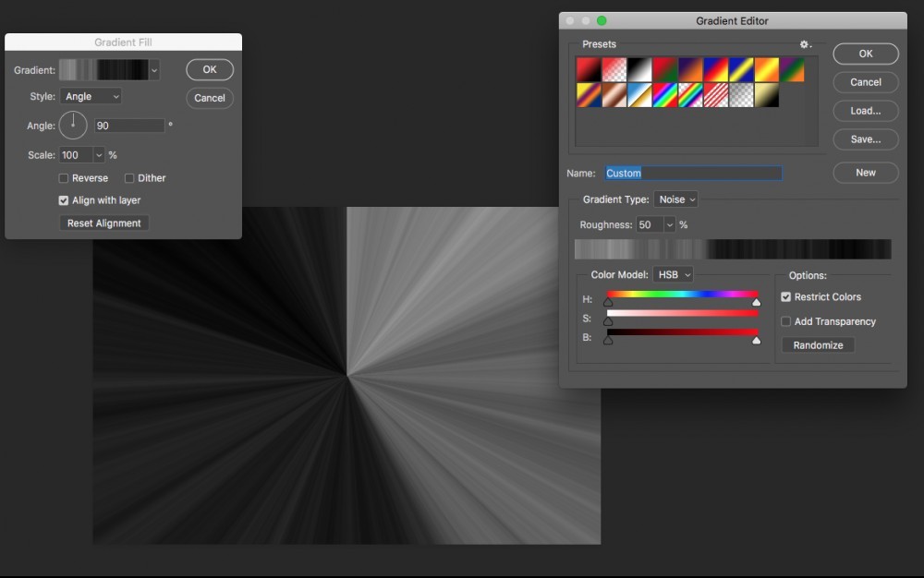This screenshot has height=578, width=924.
Task: Choose the Yellow, Violet, Orange, Blue preset
Action: pyautogui.click(x=588, y=95)
